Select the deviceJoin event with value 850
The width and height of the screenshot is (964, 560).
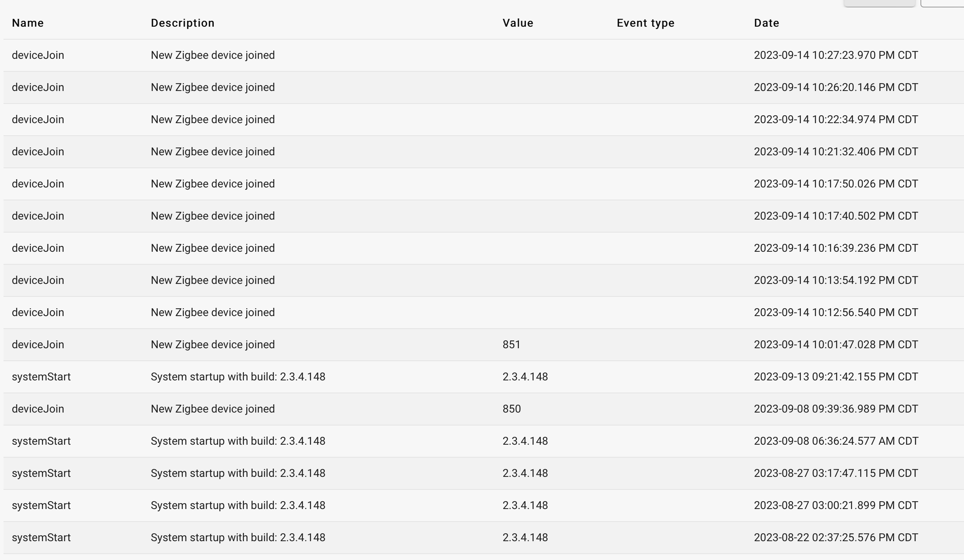484,409
